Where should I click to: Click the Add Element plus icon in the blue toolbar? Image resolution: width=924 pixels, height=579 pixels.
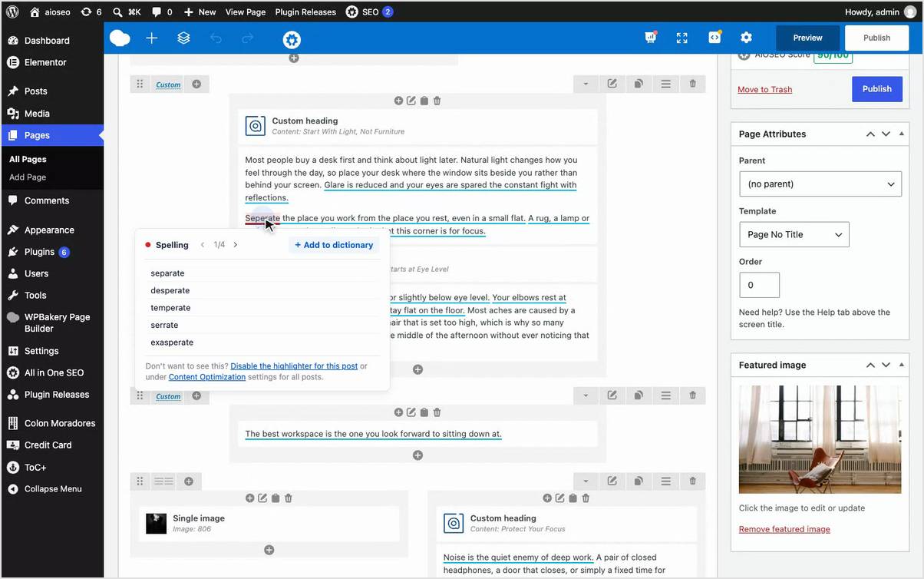[152, 38]
